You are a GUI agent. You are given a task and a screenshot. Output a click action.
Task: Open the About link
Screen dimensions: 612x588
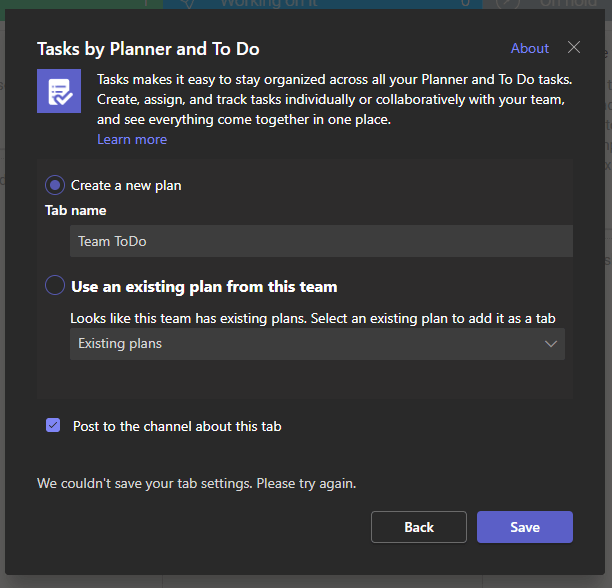(x=530, y=48)
